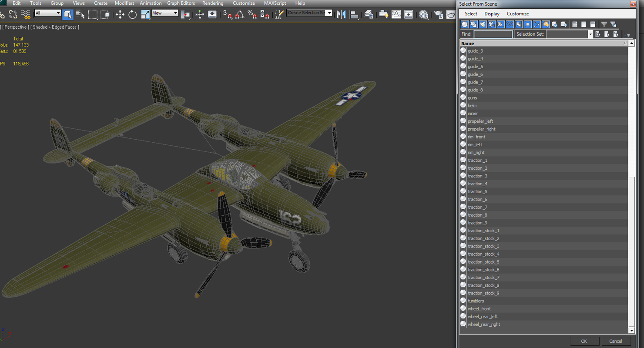This screenshot has height=348, width=644.
Task: Click the Align tool icon
Action: click(354, 14)
